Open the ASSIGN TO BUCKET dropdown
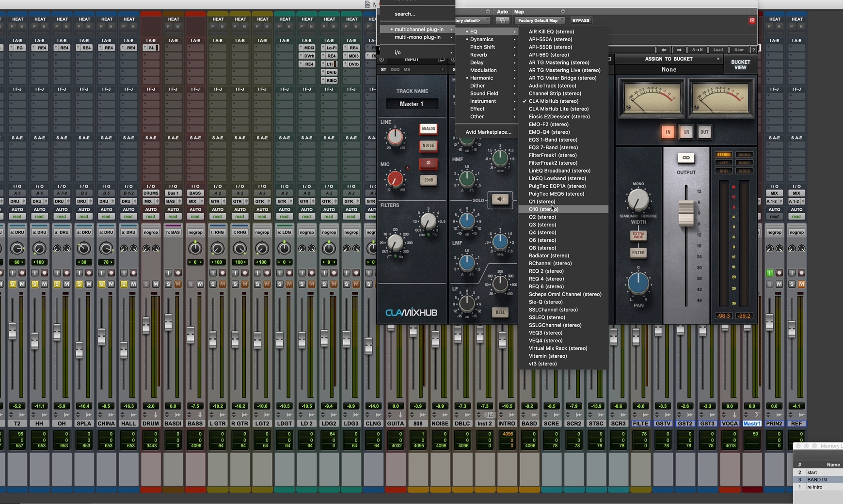The width and height of the screenshot is (843, 504). pos(668,59)
